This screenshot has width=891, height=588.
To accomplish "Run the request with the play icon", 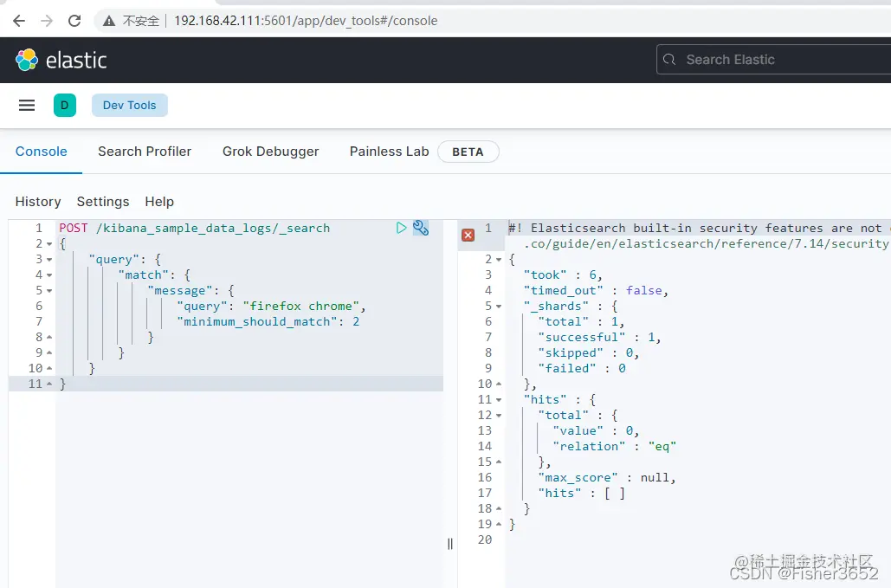I will pos(401,228).
